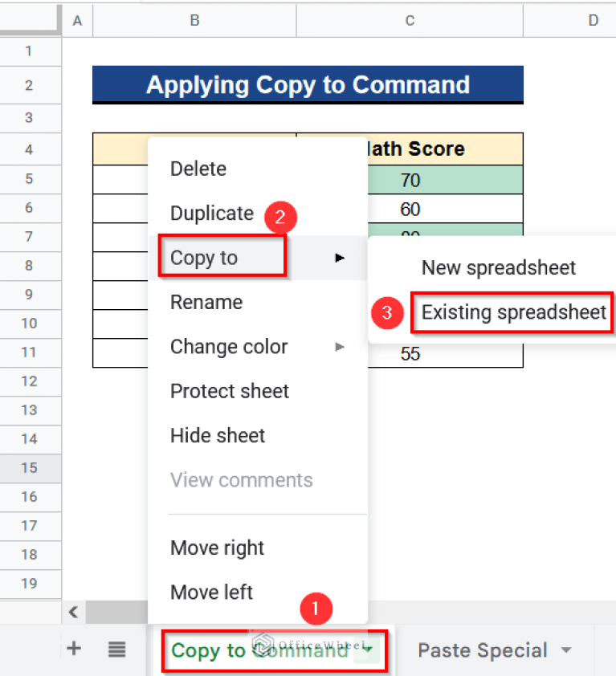This screenshot has height=676, width=616.
Task: Open the All Sheets list icon
Action: click(x=117, y=650)
